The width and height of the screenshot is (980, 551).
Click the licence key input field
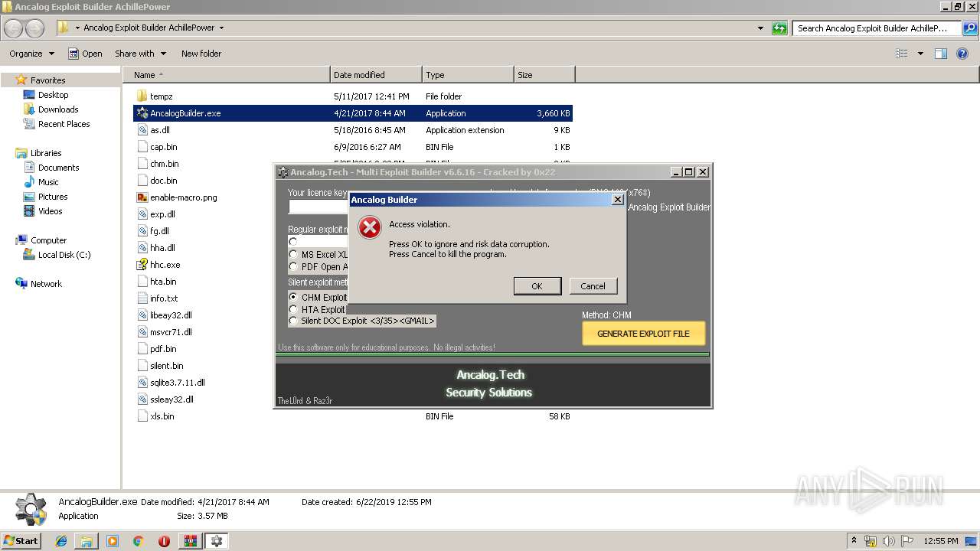pos(318,207)
